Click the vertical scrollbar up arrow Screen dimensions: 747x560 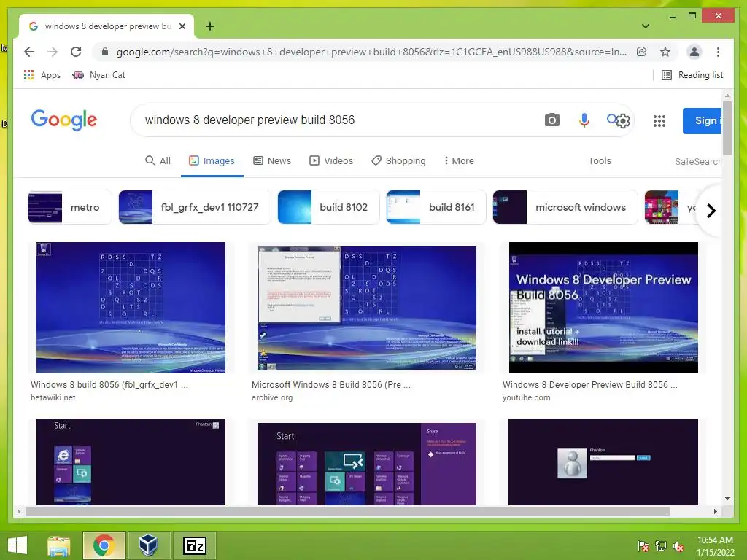pyautogui.click(x=727, y=96)
